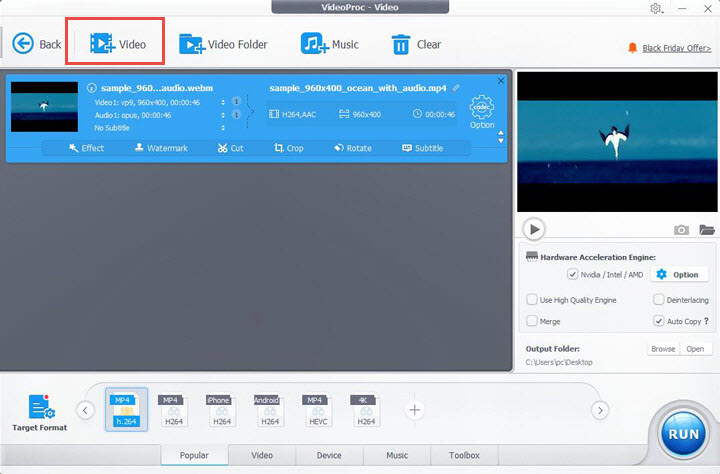Select the MP4 HEVC preset
The width and height of the screenshot is (720, 474).
[318, 410]
